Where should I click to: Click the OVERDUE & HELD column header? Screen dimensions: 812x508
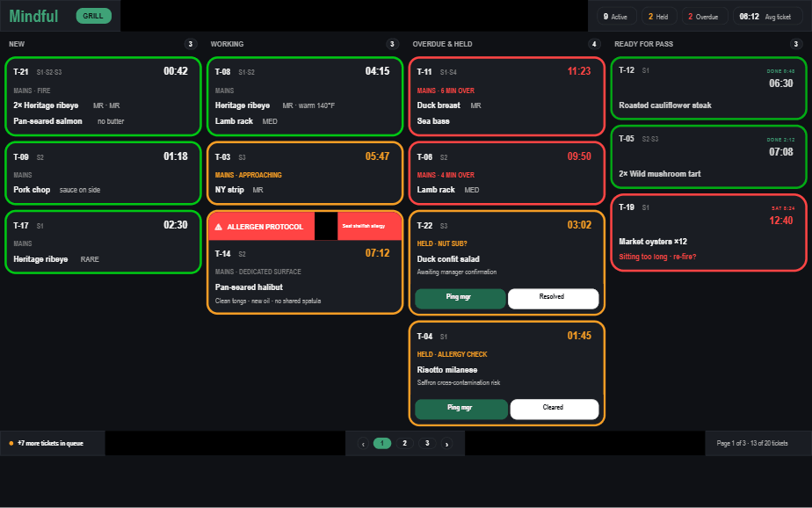(x=442, y=44)
